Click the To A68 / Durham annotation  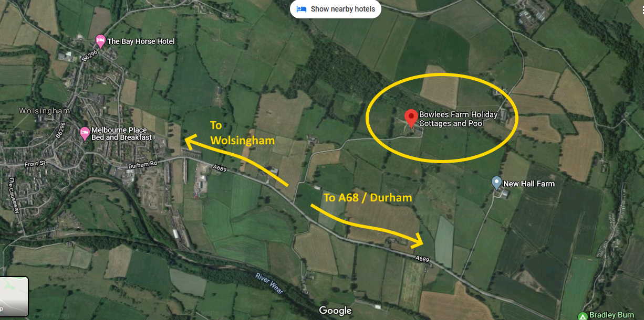click(368, 197)
